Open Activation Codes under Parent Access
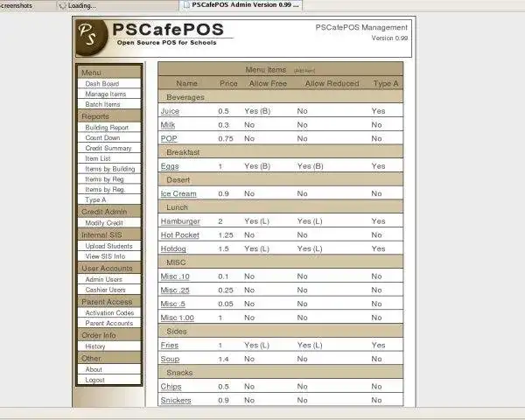 pos(109,313)
